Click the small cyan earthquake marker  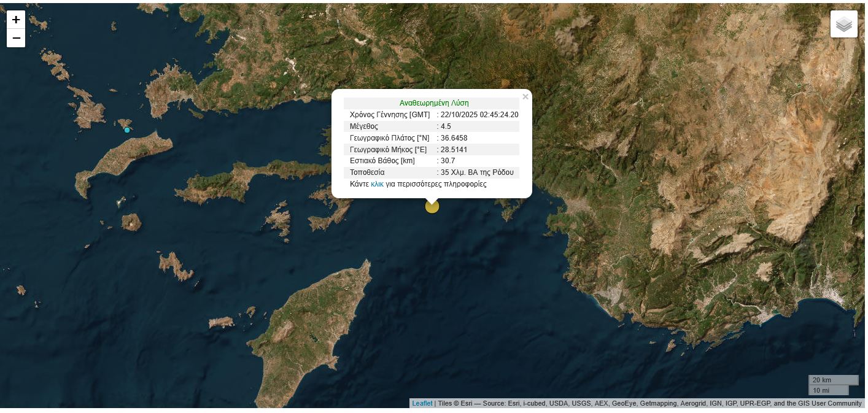point(127,130)
